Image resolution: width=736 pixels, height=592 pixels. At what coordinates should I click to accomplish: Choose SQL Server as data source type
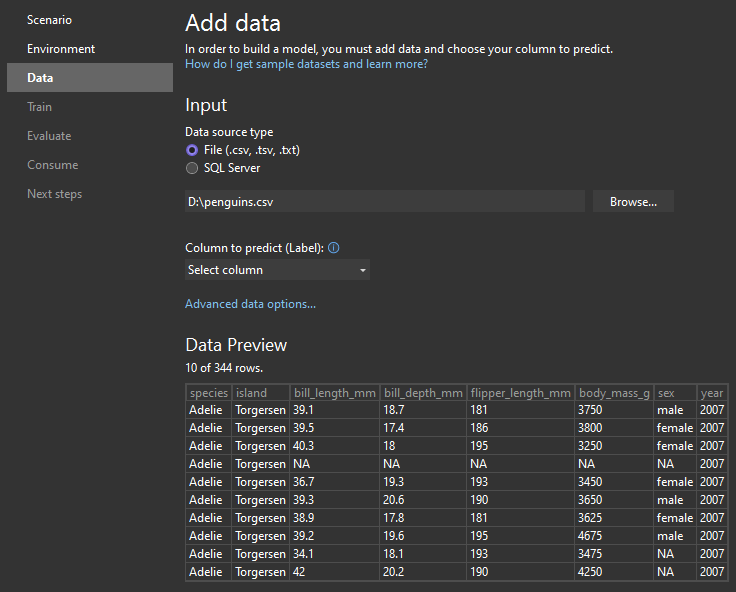point(192,168)
